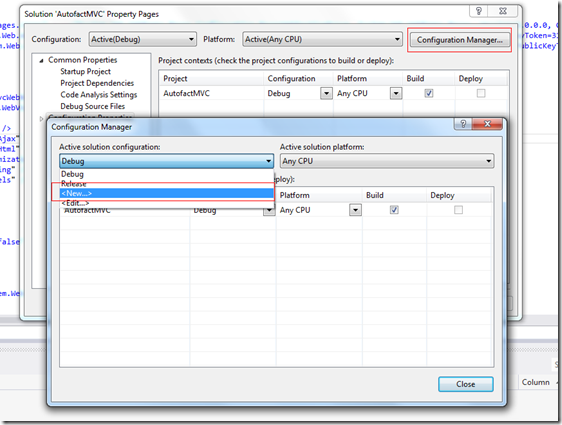Click Configuration column header in Property Pages
Image resolution: width=562 pixels, height=425 pixels.
299,78
